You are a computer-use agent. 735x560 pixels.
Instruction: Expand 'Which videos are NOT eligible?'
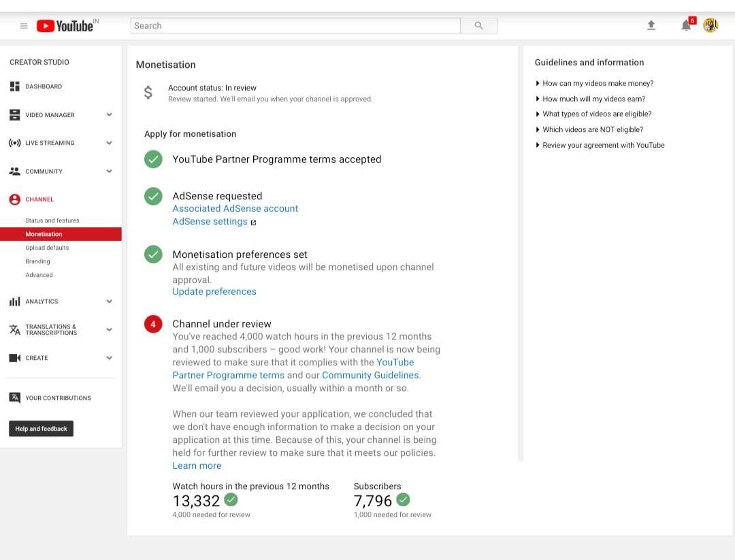pos(589,129)
